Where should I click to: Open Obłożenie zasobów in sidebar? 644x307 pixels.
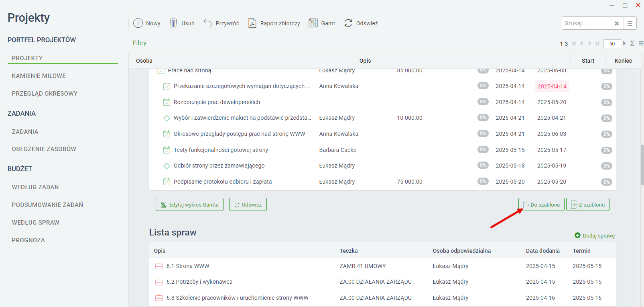pos(44,149)
